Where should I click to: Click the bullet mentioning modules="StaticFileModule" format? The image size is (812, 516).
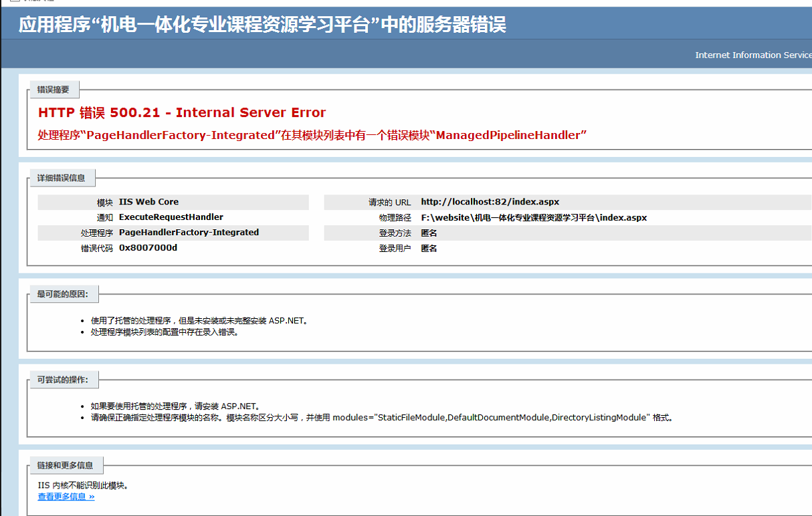(381, 418)
